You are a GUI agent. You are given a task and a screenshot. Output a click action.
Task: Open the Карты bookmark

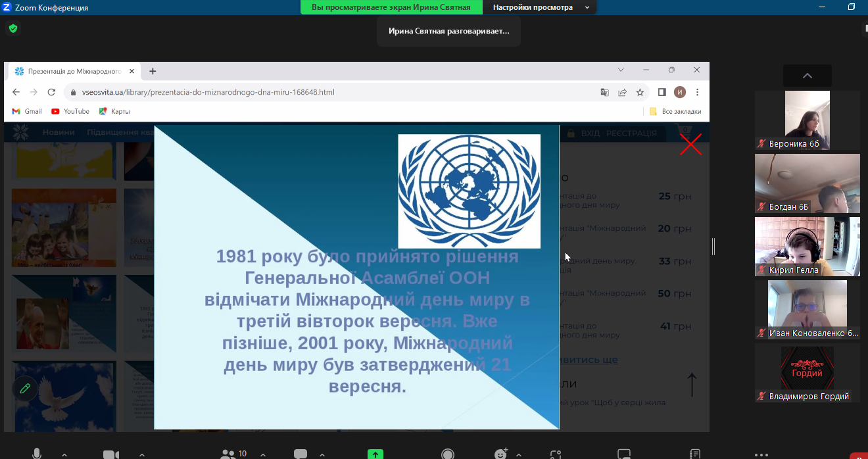(x=114, y=111)
